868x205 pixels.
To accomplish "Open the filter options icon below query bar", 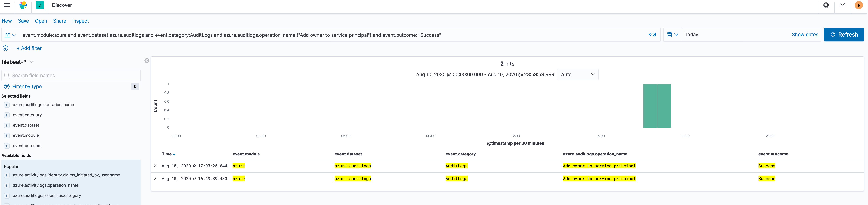I will pos(5,48).
